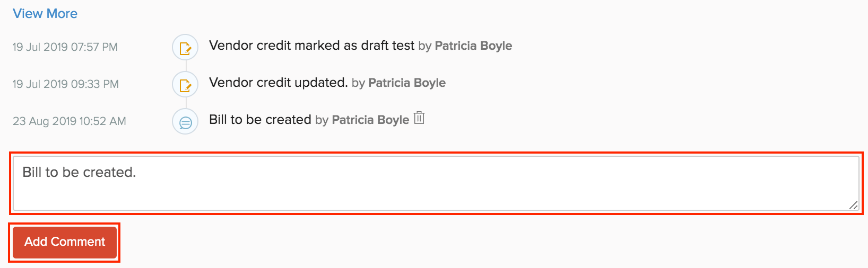Click the comment box resize handle

tap(853, 206)
